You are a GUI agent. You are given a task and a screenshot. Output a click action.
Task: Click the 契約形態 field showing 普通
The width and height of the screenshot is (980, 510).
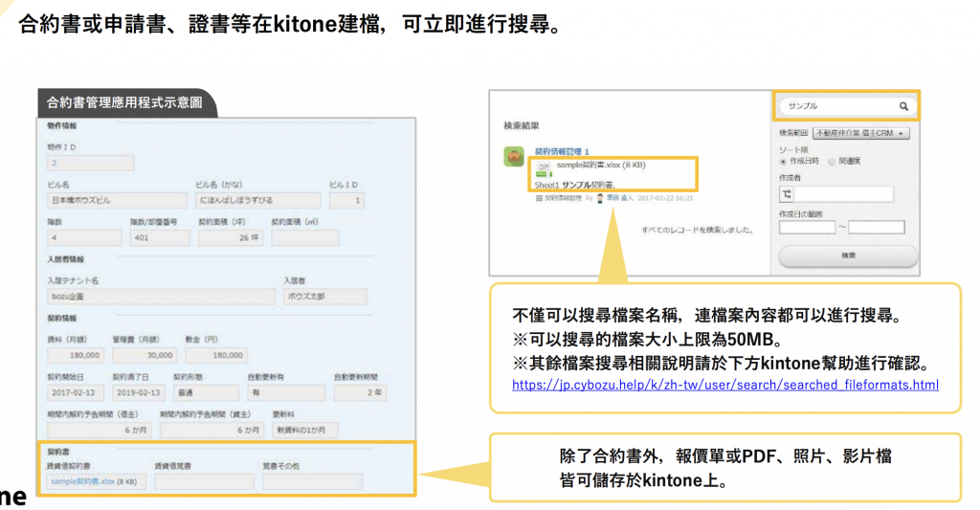pyautogui.click(x=207, y=392)
